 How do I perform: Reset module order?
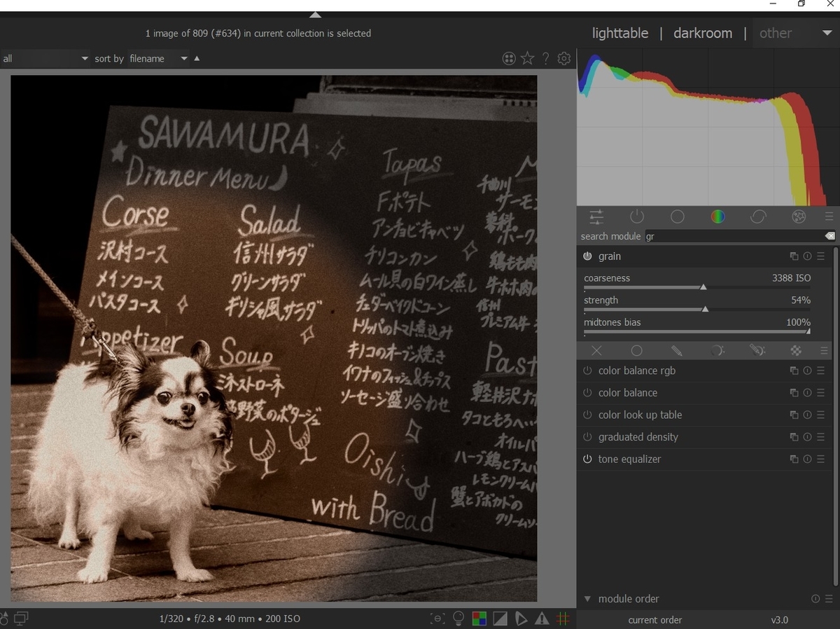(x=815, y=599)
